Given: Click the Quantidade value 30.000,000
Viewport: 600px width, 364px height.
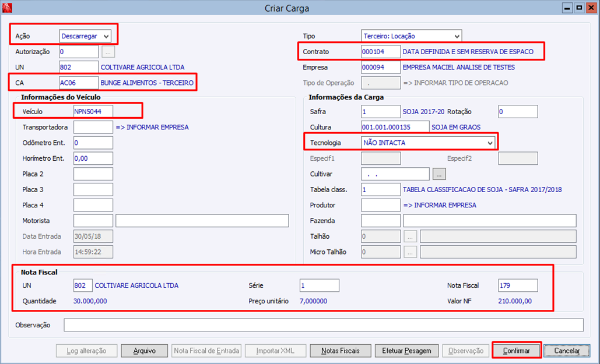Looking at the screenshot, I should tap(90, 301).
